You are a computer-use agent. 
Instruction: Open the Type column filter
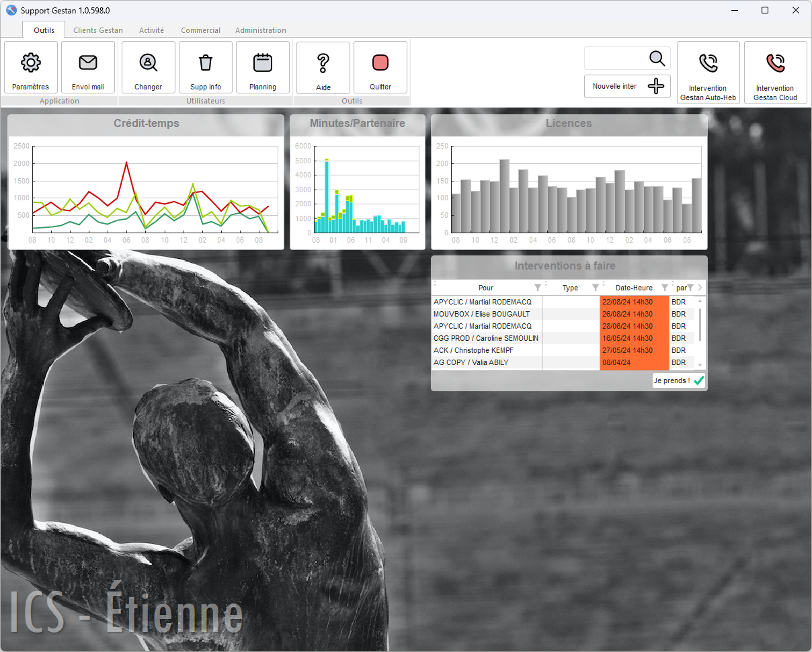coord(595,288)
